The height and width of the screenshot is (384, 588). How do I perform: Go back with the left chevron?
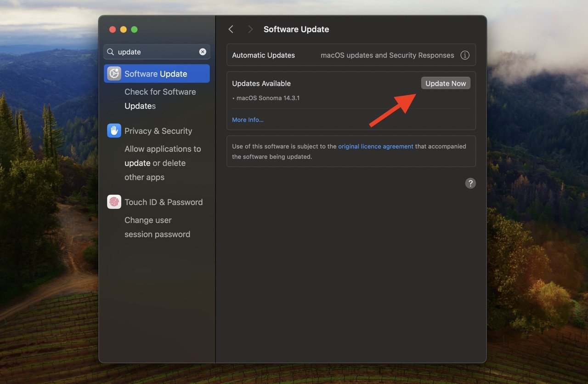pyautogui.click(x=231, y=29)
